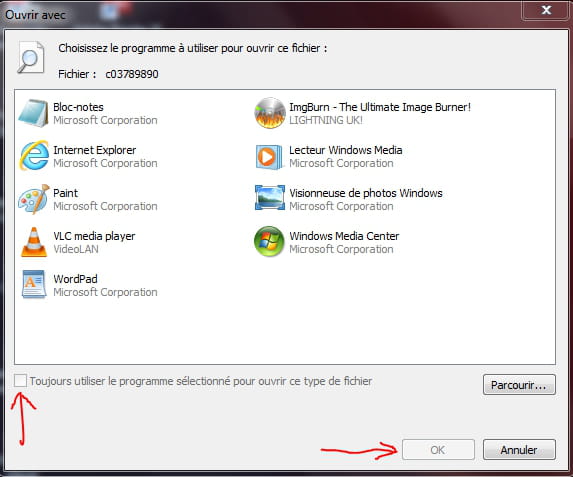Confirm with the OK button
Viewport: 573px width, 477px height.
coord(438,450)
